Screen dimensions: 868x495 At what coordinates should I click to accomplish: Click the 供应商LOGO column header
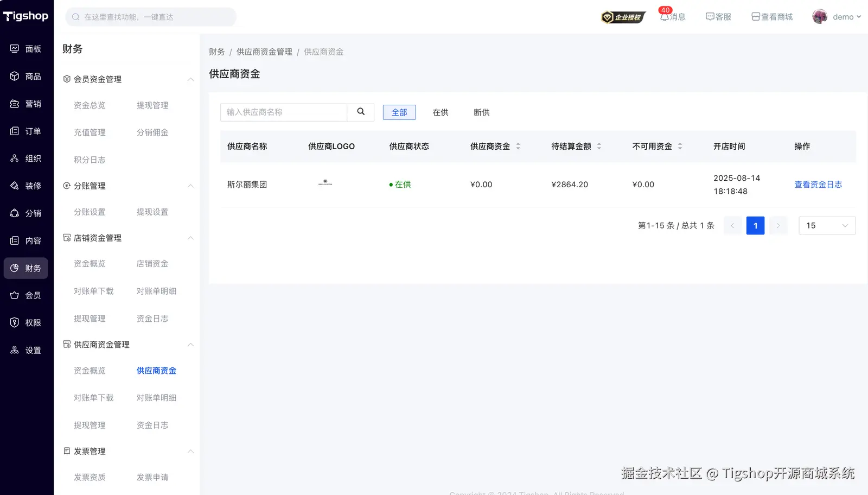(x=331, y=147)
